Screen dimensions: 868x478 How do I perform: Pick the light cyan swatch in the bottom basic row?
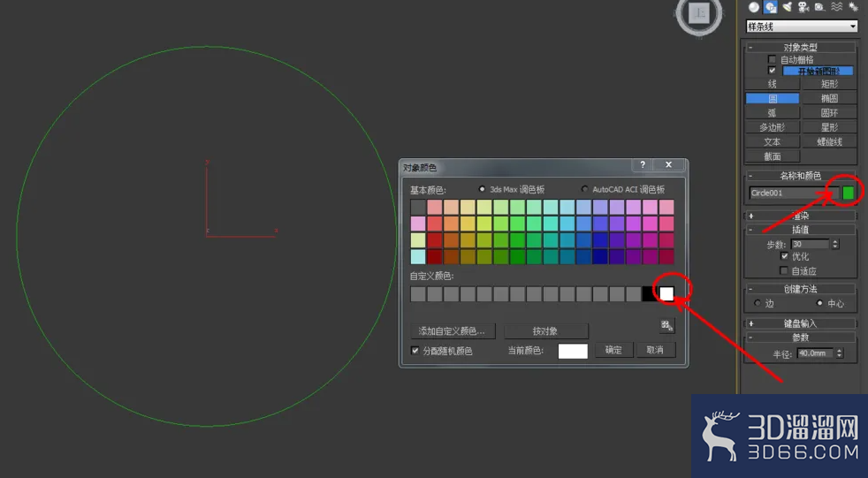point(418,257)
